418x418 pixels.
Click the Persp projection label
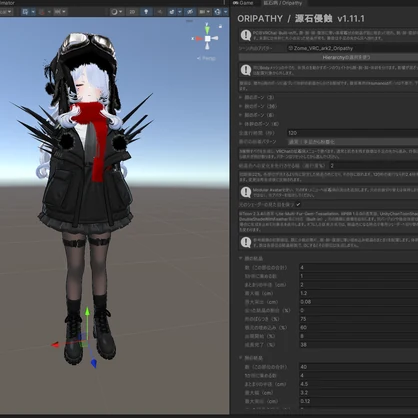click(207, 58)
